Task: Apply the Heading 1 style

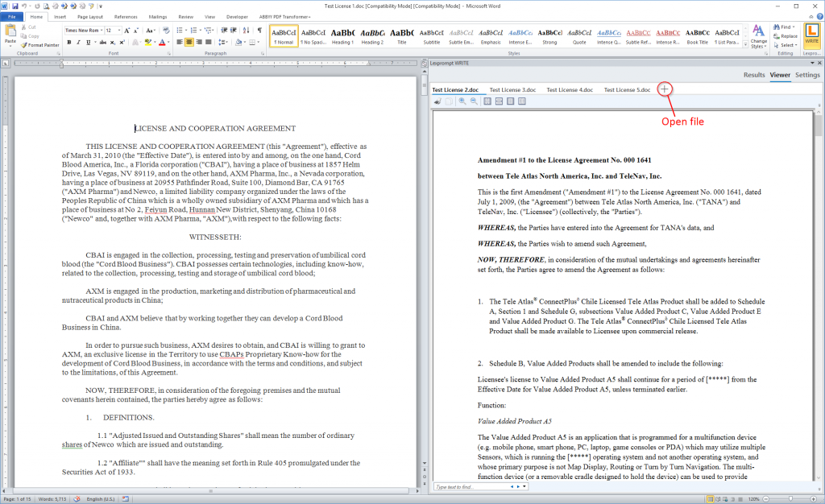Action: pos(342,35)
